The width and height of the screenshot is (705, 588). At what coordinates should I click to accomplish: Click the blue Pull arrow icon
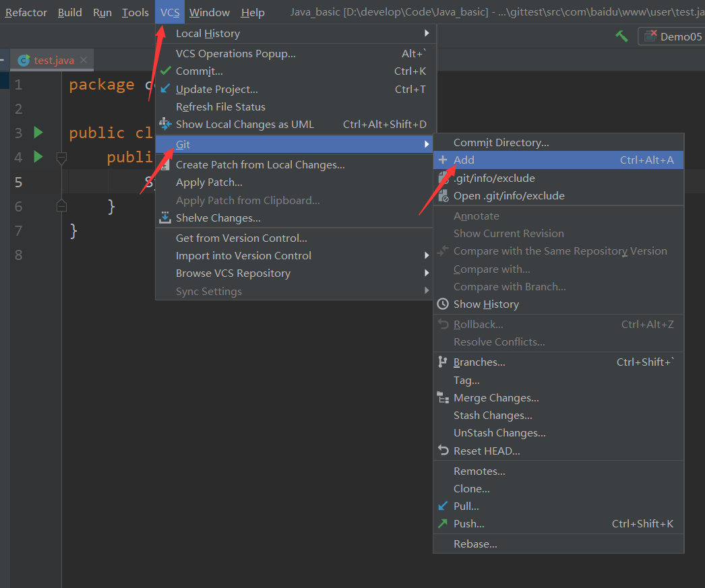(x=443, y=506)
